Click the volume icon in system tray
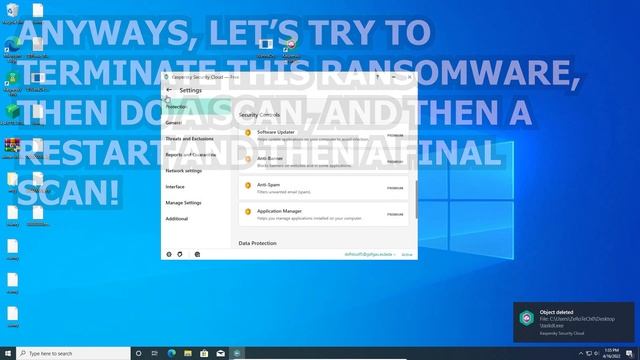 (596, 353)
